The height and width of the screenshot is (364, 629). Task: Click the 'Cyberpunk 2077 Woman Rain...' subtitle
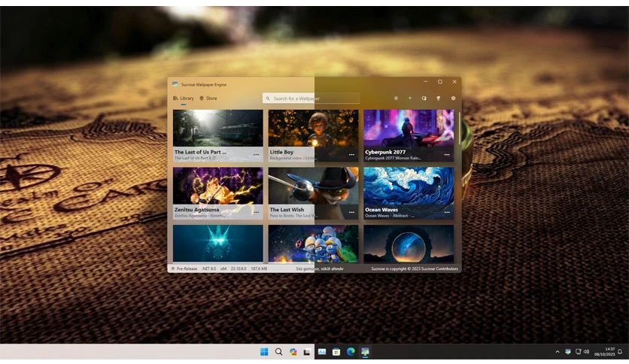click(x=393, y=158)
